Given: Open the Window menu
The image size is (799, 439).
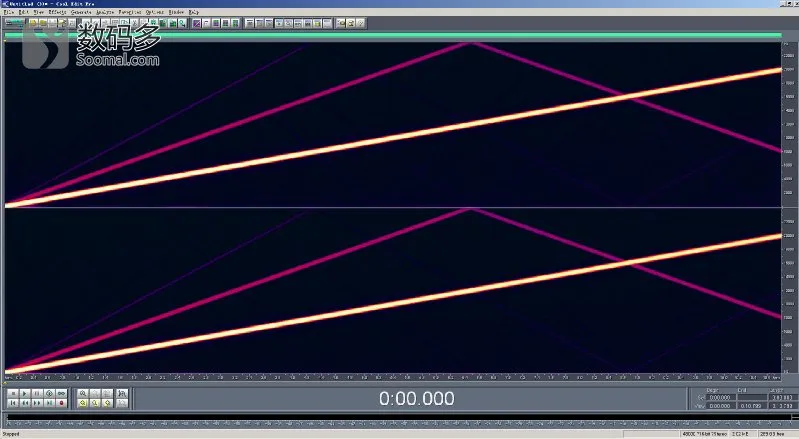Looking at the screenshot, I should 176,12.
